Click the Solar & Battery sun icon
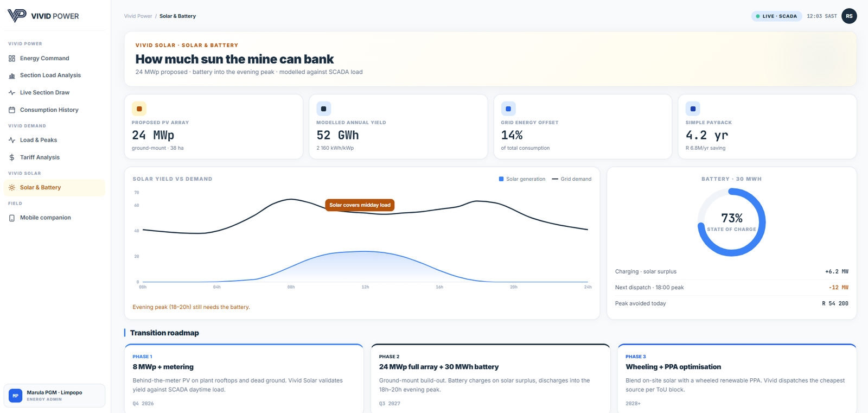 (x=12, y=188)
